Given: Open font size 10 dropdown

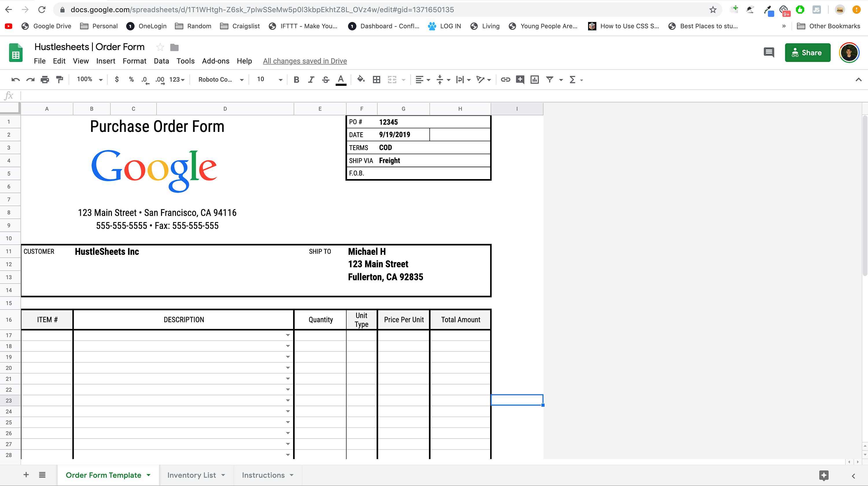Looking at the screenshot, I should click(269, 80).
